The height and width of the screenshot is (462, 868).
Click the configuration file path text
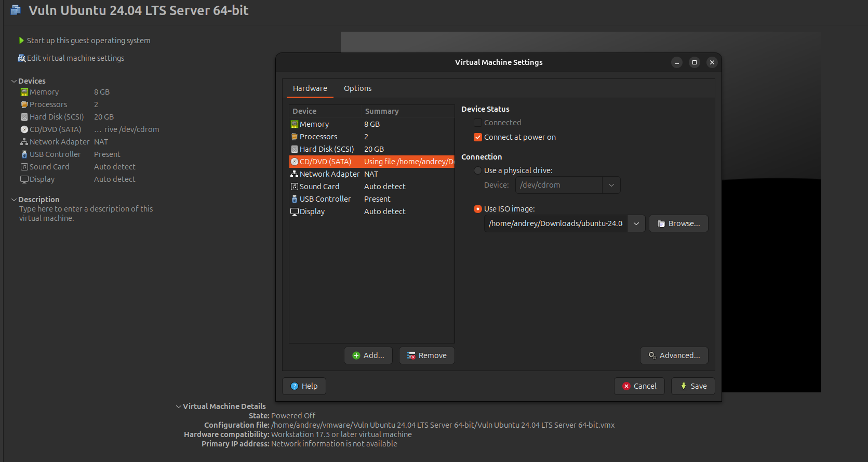443,425
